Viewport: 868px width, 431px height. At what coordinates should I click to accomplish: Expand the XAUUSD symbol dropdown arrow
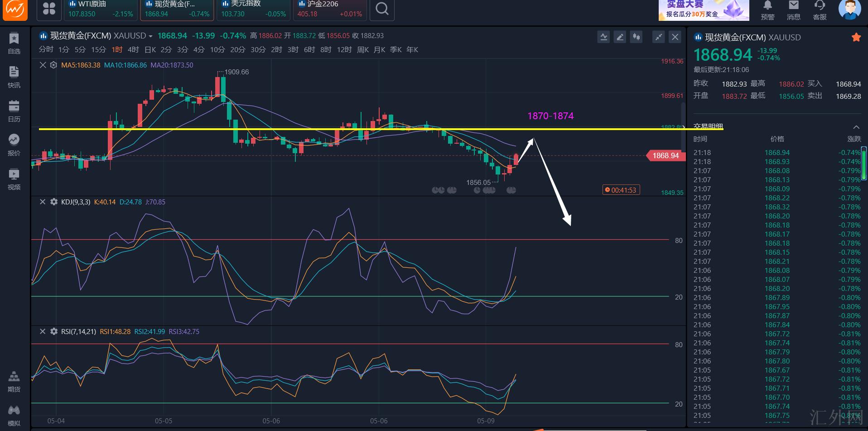pyautogui.click(x=150, y=36)
